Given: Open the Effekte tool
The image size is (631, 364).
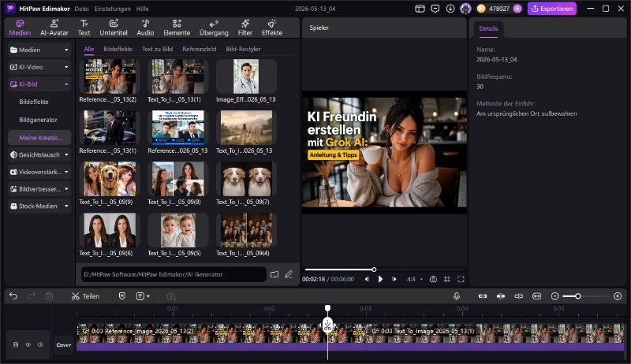Looking at the screenshot, I should point(272,28).
